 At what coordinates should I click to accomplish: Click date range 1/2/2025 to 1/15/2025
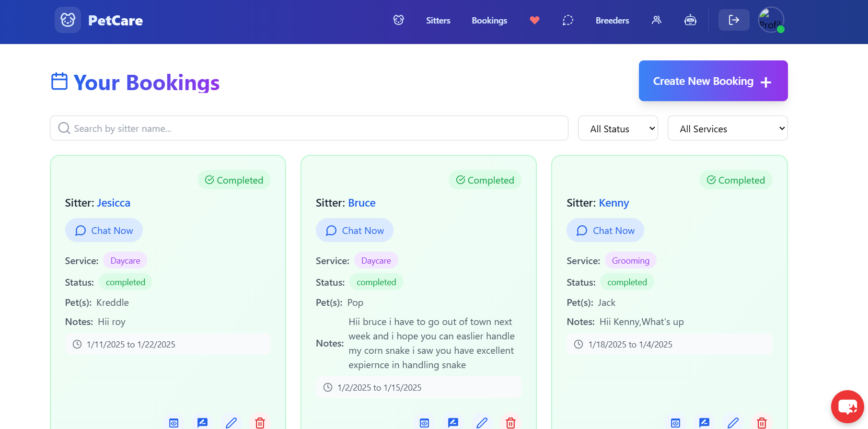tap(418, 387)
